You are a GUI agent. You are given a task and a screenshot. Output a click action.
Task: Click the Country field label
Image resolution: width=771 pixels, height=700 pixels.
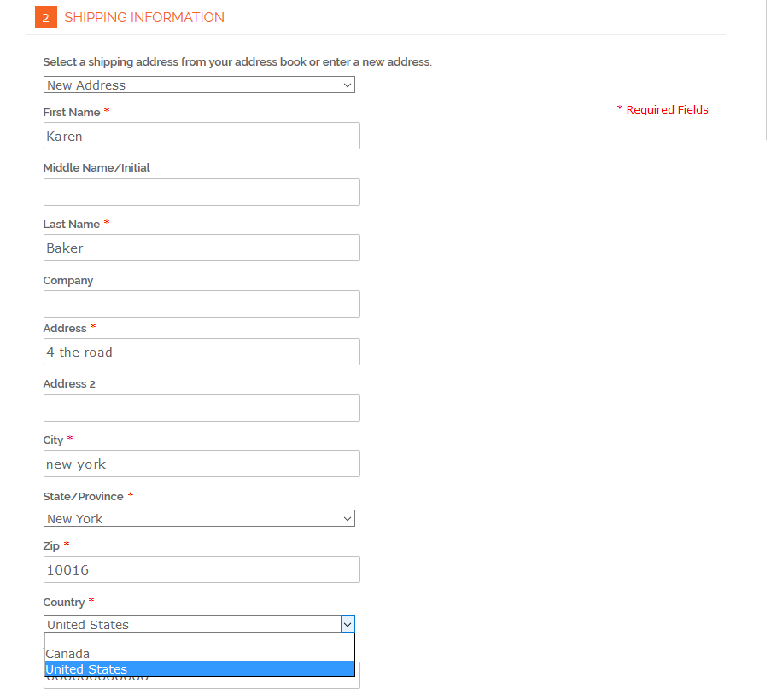(64, 603)
